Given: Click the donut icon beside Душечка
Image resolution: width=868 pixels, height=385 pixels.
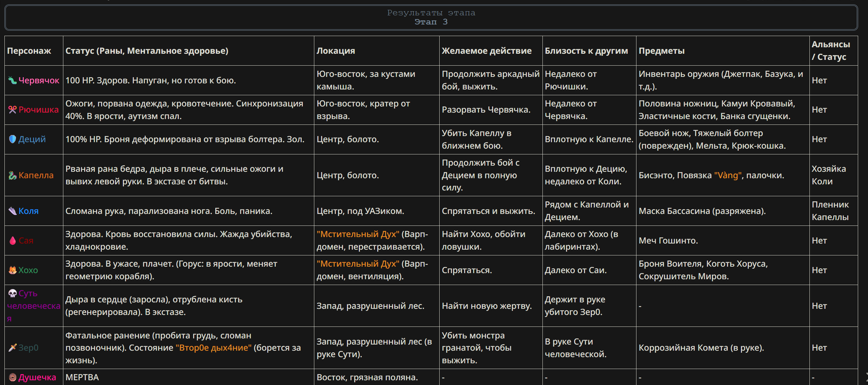Looking at the screenshot, I should [x=12, y=378].
